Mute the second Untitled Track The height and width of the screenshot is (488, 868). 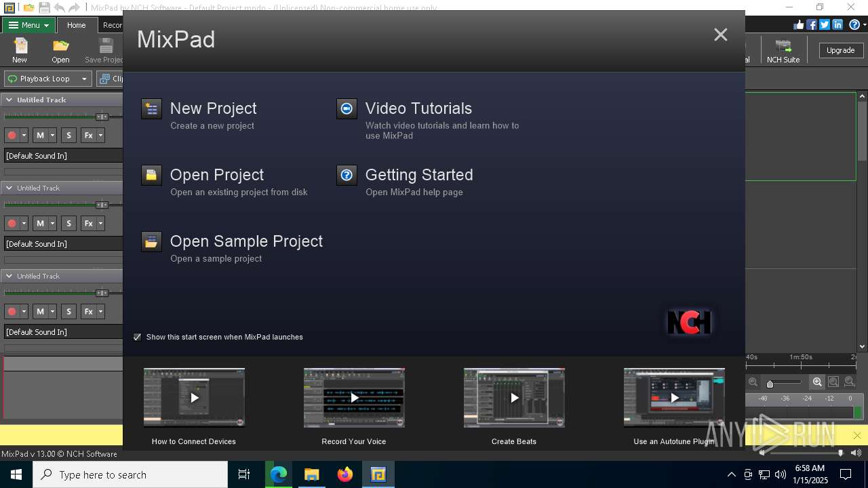pyautogui.click(x=40, y=224)
